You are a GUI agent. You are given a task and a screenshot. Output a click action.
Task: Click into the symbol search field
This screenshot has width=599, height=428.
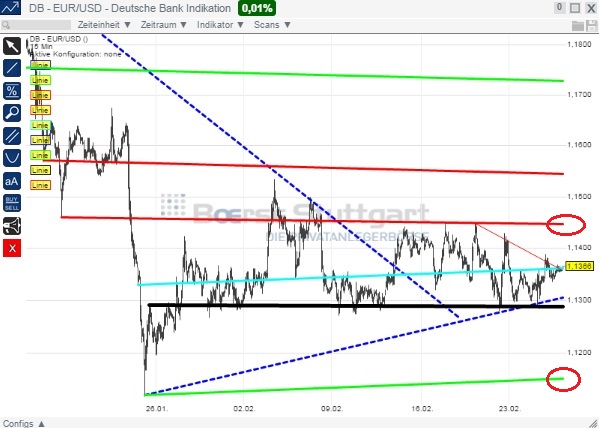pyautogui.click(x=36, y=25)
